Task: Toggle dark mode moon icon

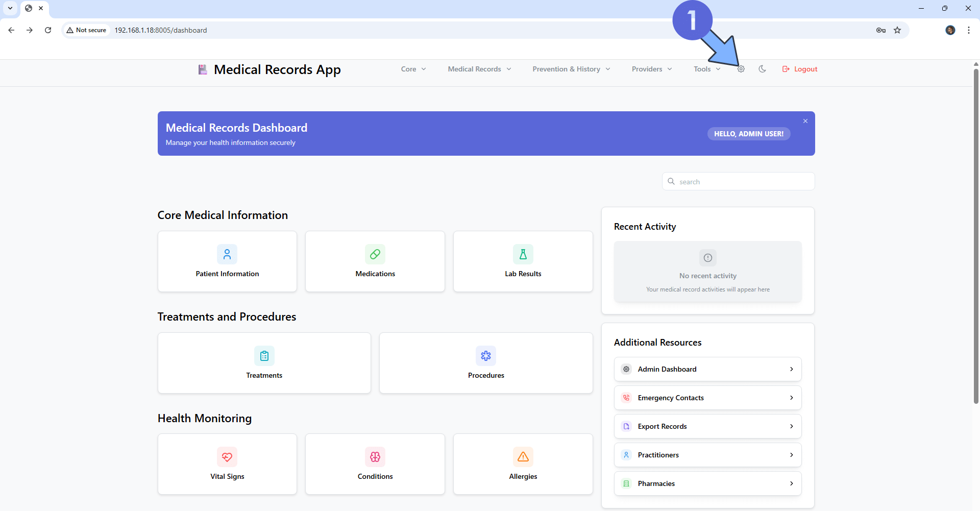Action: pyautogui.click(x=763, y=69)
